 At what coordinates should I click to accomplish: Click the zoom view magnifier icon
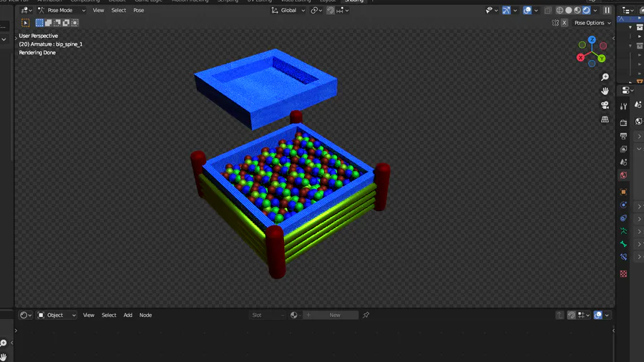(605, 77)
